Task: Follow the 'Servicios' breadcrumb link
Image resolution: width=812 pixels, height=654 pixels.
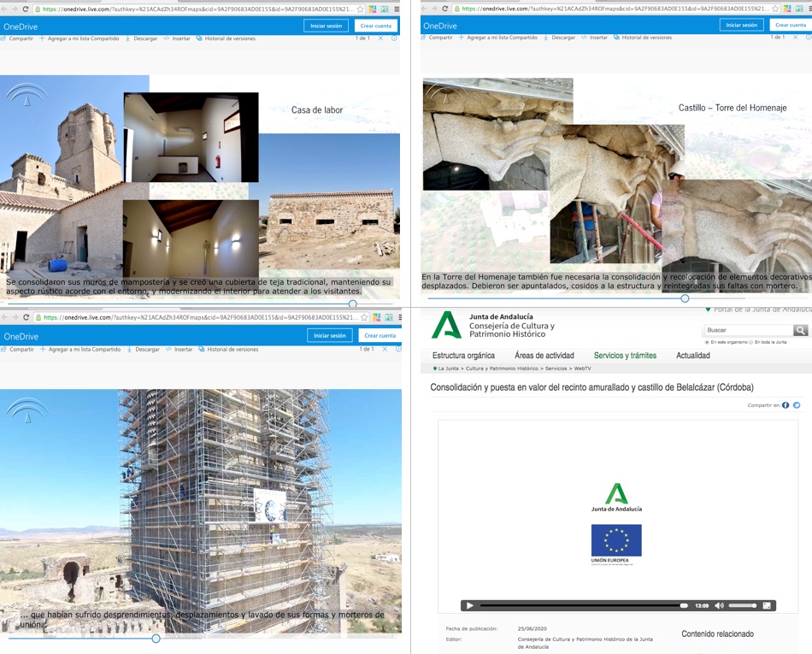Action: coord(556,368)
